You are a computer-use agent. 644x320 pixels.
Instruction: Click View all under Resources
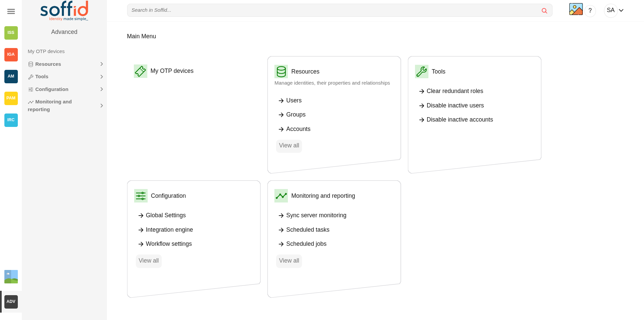289,146
